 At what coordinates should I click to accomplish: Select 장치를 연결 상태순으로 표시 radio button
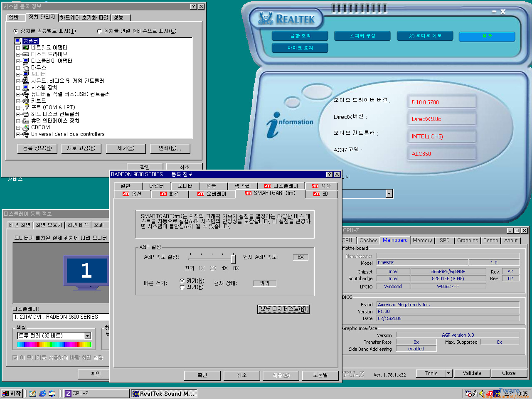(99, 31)
